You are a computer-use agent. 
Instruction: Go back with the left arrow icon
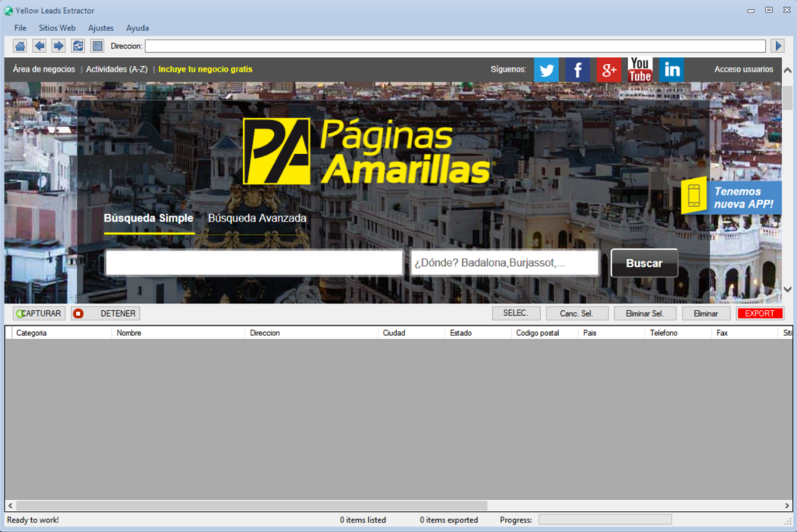(39, 46)
